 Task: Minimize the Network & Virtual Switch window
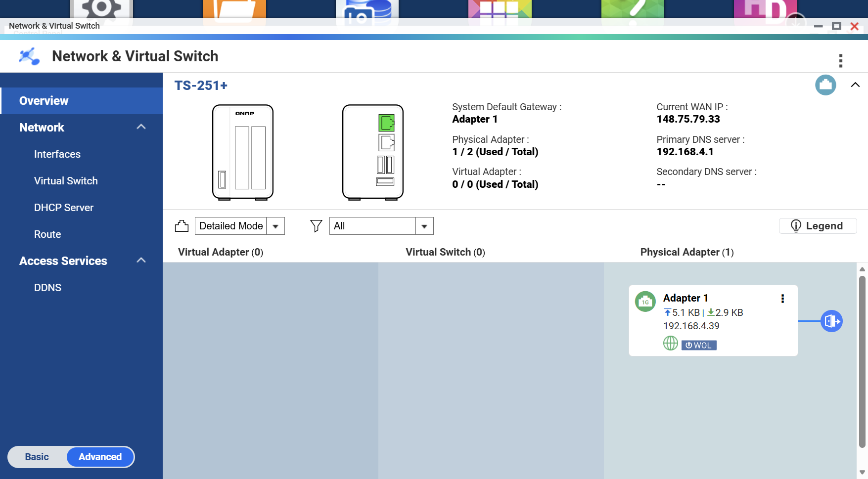(x=819, y=26)
